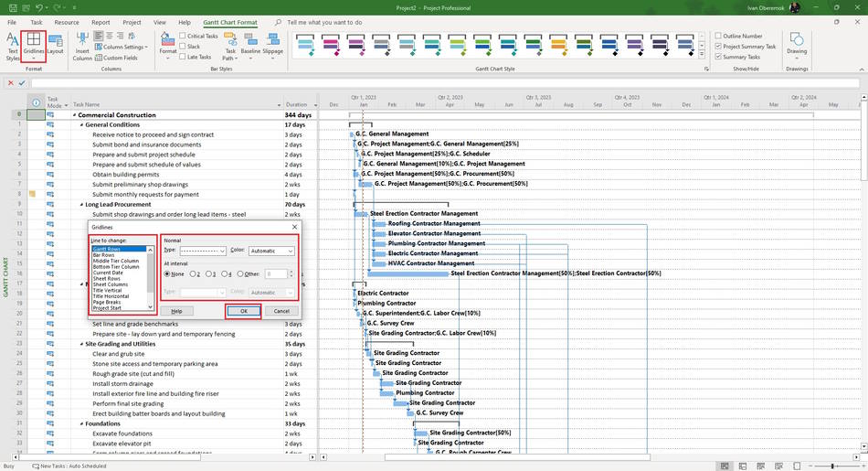Viewport: 868px width, 471px height.
Task: Switch to the Project ribbon tab
Action: [x=132, y=22]
